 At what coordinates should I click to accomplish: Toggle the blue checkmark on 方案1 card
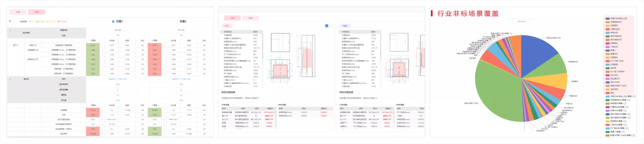[327, 26]
